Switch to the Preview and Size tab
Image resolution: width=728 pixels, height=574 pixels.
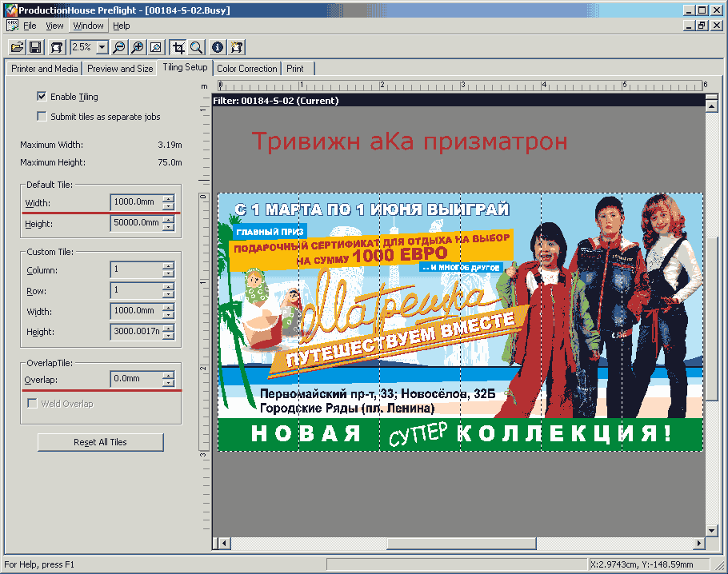(x=120, y=69)
